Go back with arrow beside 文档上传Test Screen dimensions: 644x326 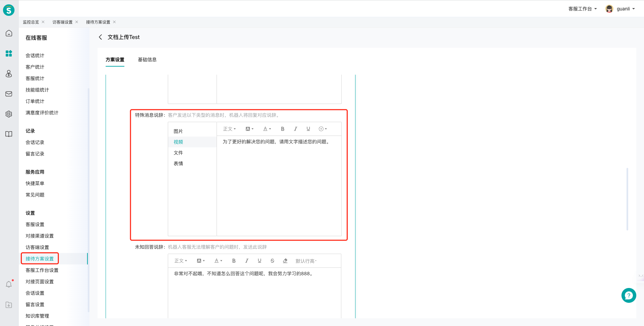tap(100, 37)
